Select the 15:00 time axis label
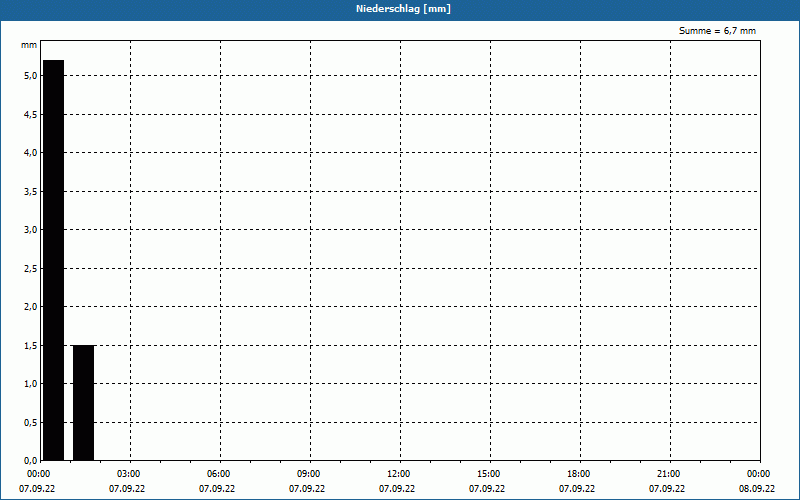This screenshot has width=800, height=500. (x=489, y=474)
